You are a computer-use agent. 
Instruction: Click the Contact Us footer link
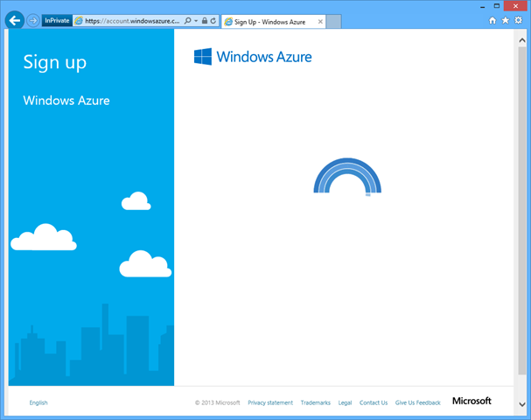(373, 402)
